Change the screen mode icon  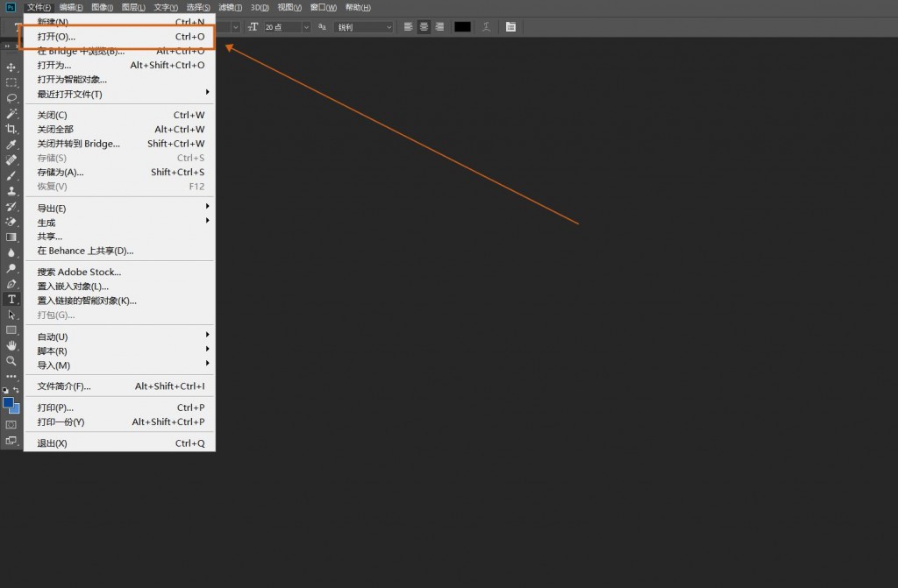coord(11,440)
